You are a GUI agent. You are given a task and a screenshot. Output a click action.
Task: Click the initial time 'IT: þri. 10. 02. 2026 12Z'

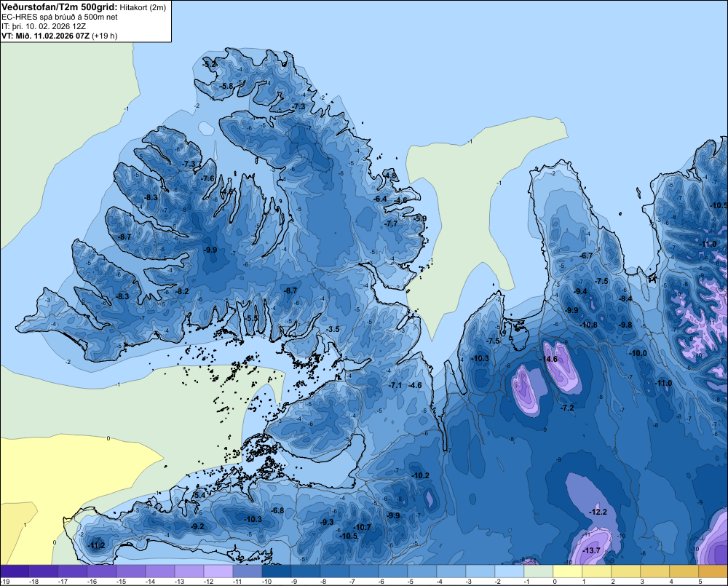(44, 26)
